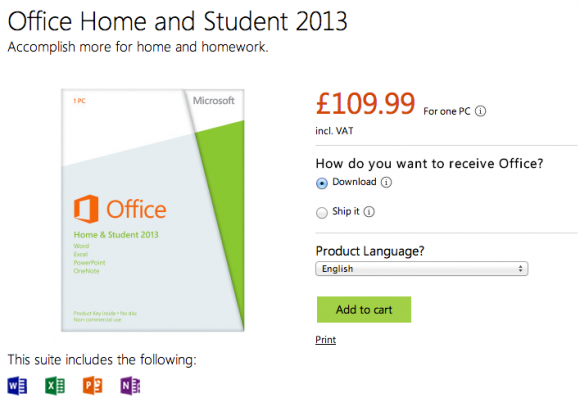Click the OneNote app icon
The image size is (580, 398).
pyautogui.click(x=130, y=386)
